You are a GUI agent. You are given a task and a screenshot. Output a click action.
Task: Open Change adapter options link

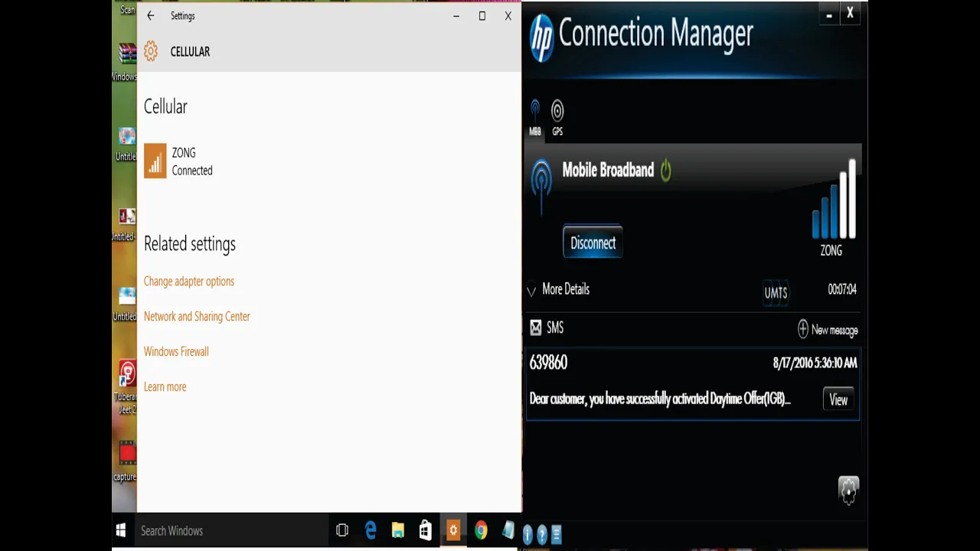point(189,282)
